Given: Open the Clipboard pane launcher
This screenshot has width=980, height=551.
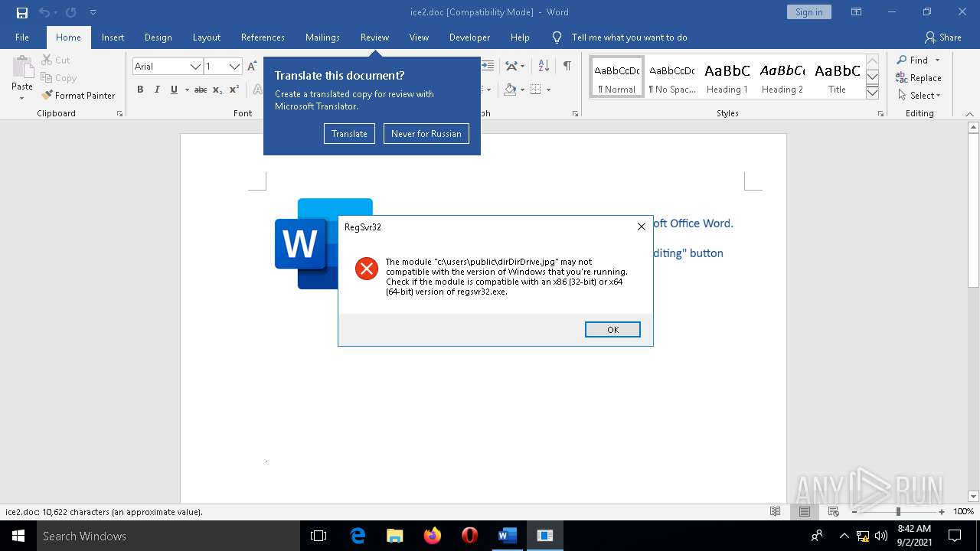Looking at the screenshot, I should click(x=119, y=114).
